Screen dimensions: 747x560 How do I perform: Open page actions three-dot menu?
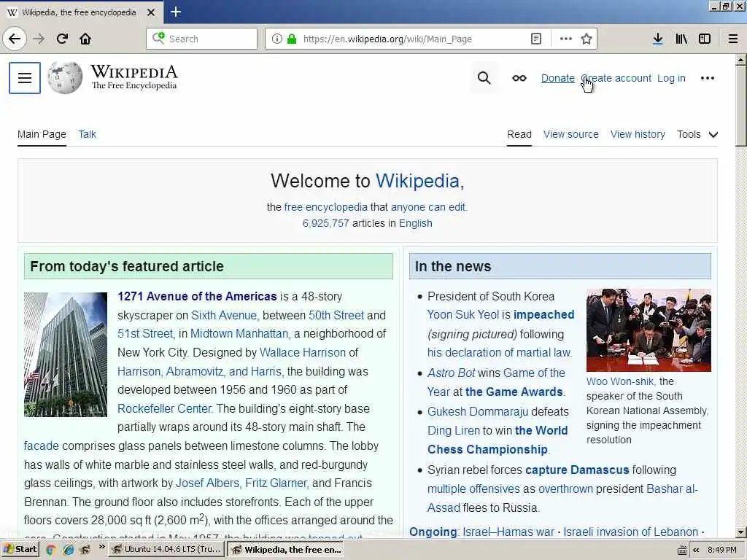coord(565,39)
